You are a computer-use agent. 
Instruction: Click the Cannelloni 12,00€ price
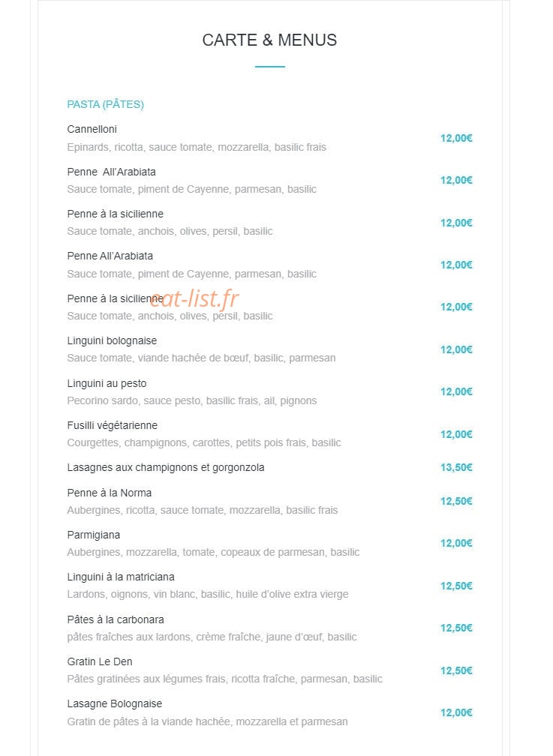(x=456, y=138)
